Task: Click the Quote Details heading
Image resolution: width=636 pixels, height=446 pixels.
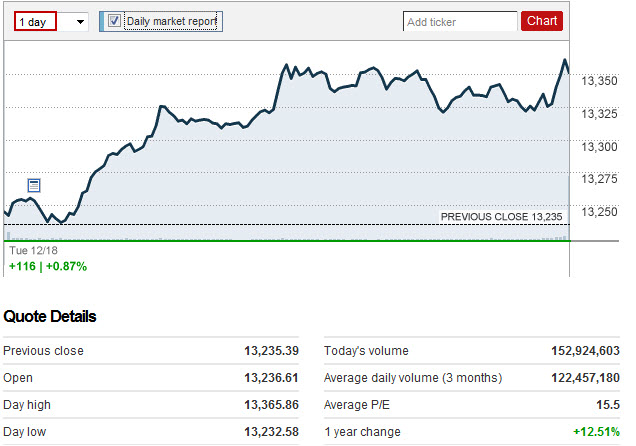Action: point(49,316)
